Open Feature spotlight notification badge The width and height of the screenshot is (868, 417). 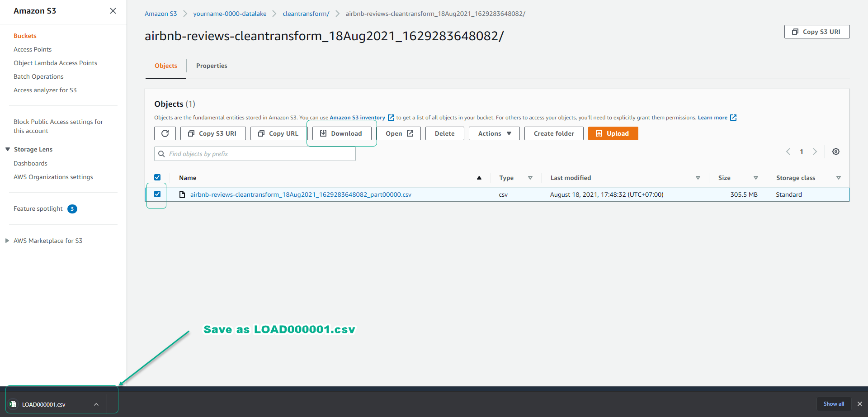72,209
